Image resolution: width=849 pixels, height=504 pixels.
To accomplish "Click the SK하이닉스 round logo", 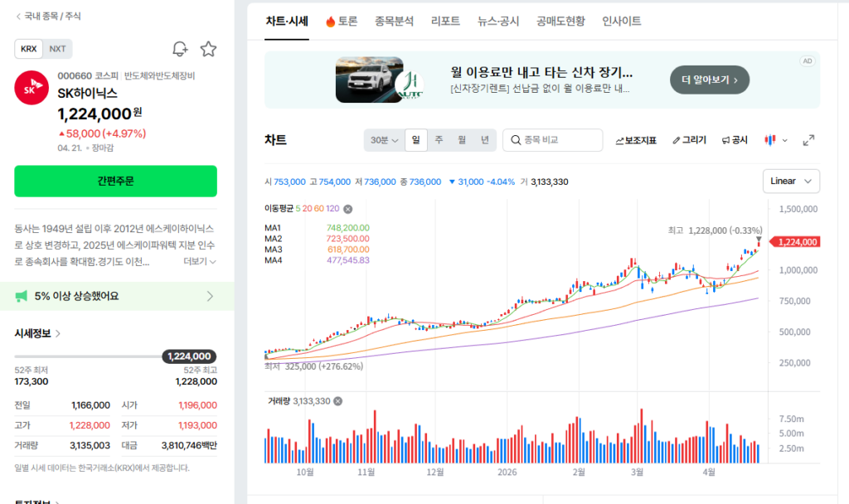I will pos(32,88).
